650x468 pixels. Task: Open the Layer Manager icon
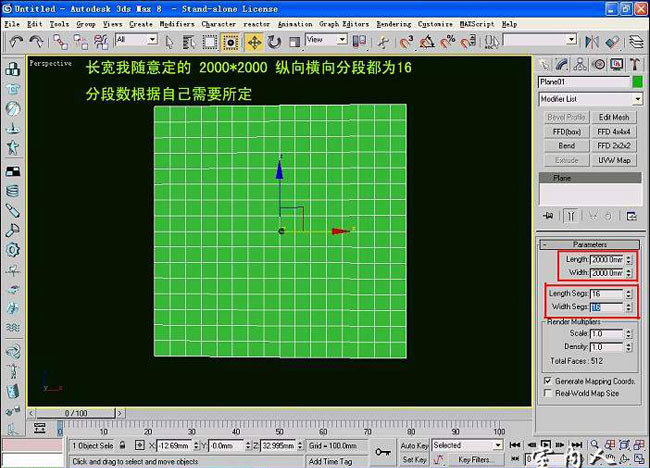point(636,41)
